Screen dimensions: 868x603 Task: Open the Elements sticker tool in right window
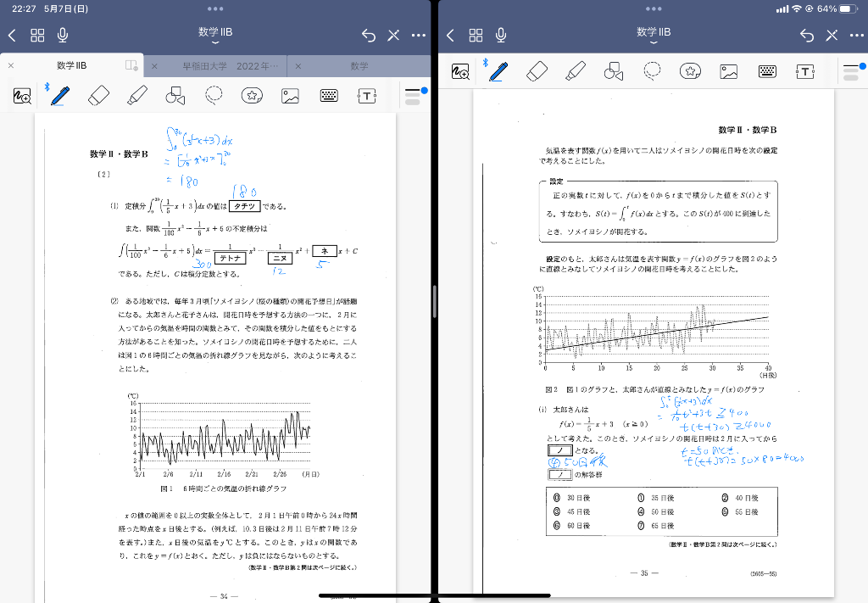690,71
